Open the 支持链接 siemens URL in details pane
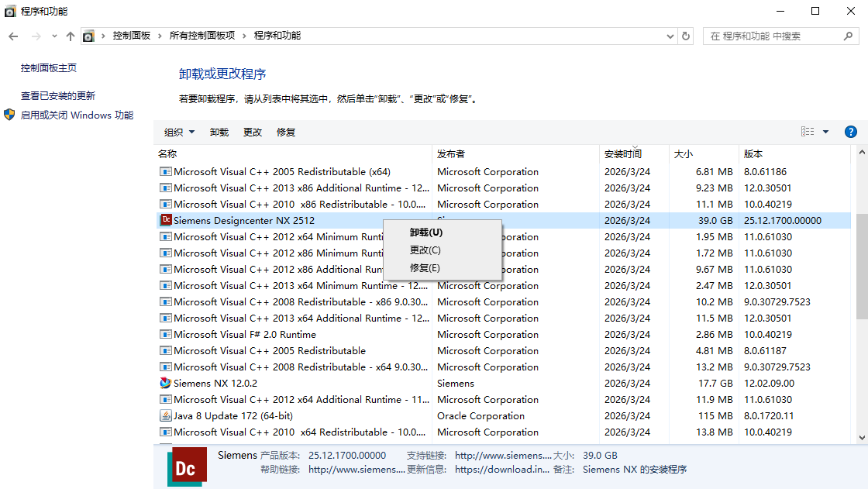The height and width of the screenshot is (489, 868). click(x=503, y=455)
